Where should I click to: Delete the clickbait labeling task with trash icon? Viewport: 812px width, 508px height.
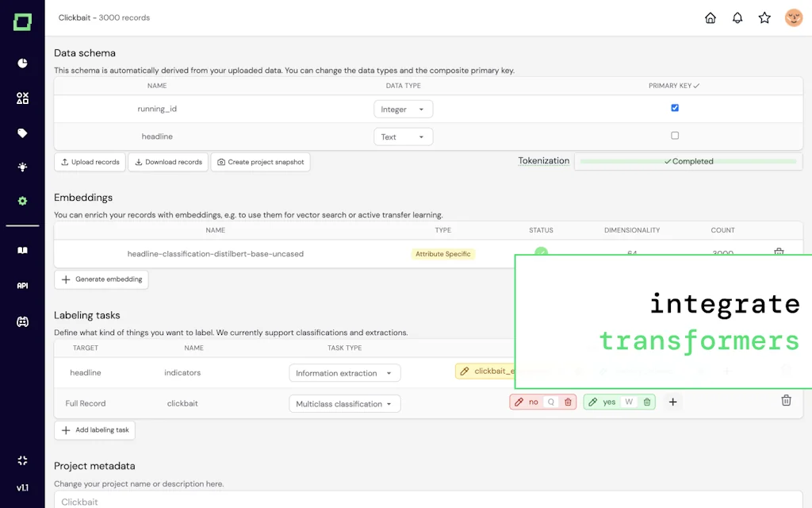[786, 401]
